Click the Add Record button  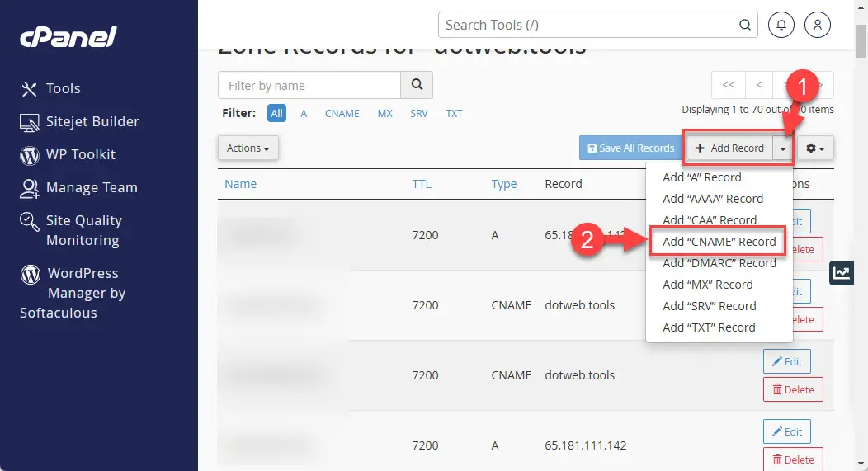pyautogui.click(x=729, y=148)
